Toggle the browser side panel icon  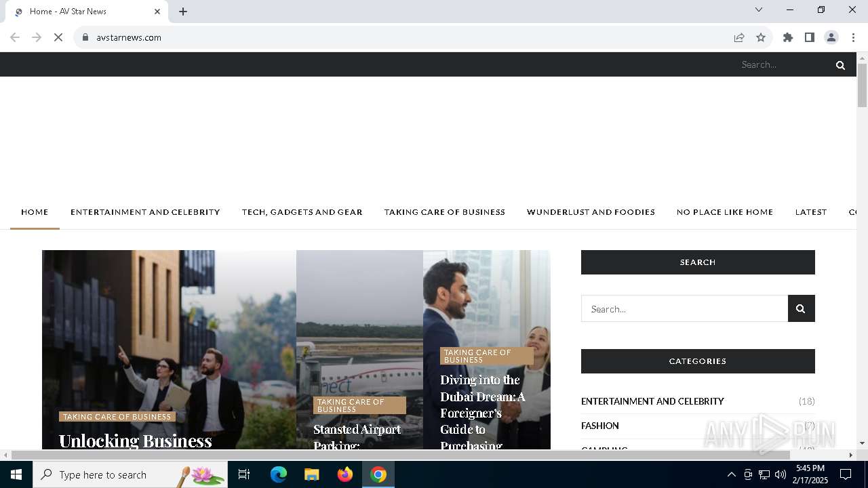(810, 37)
